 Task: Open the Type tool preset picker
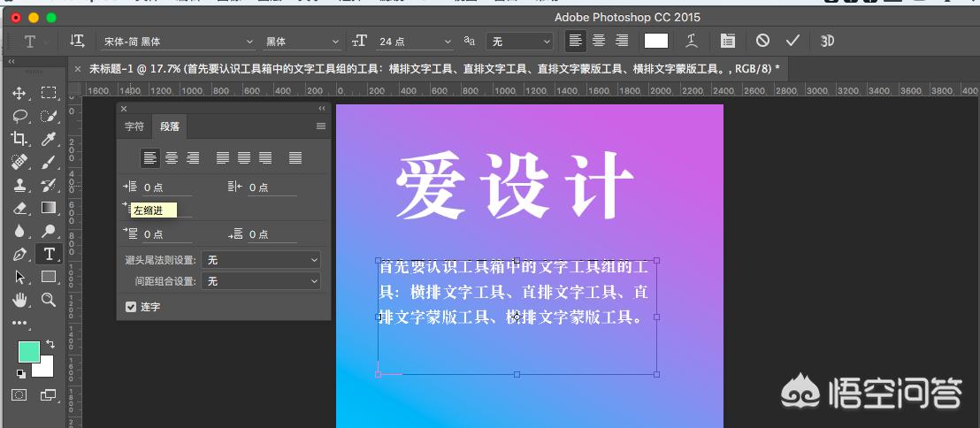(35, 42)
